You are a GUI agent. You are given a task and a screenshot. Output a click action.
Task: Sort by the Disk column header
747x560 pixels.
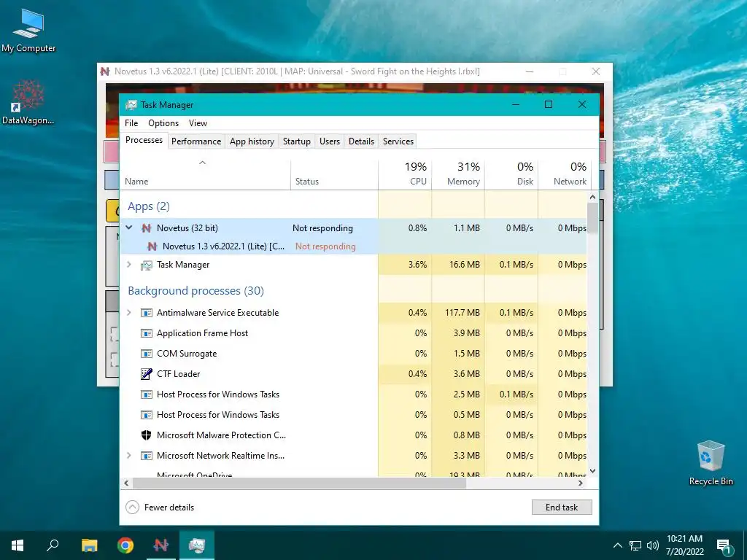511,174
